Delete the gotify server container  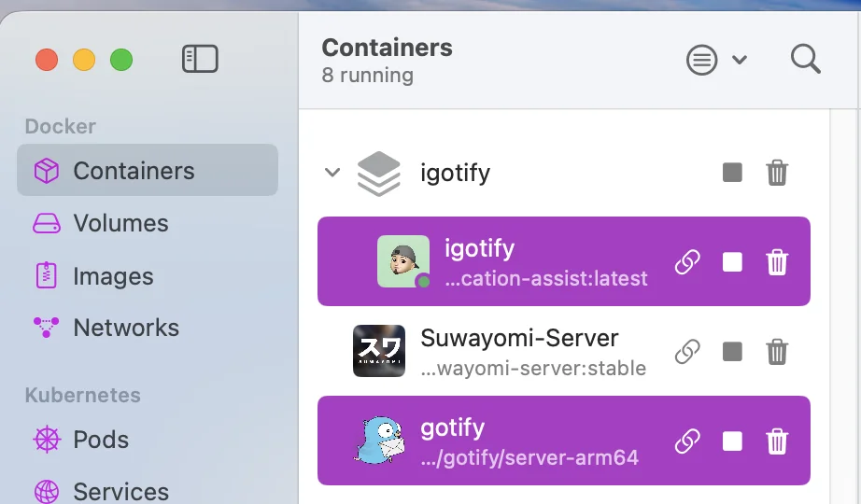click(777, 441)
